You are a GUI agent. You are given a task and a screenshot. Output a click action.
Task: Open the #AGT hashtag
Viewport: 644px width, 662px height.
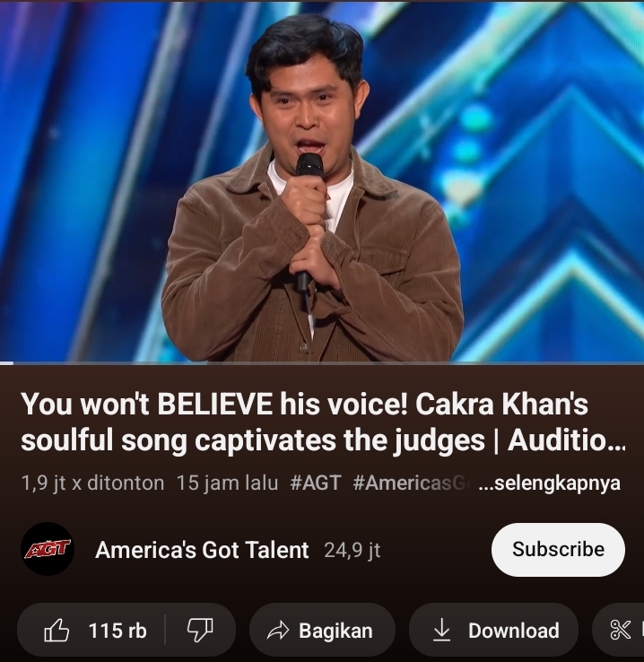click(316, 483)
